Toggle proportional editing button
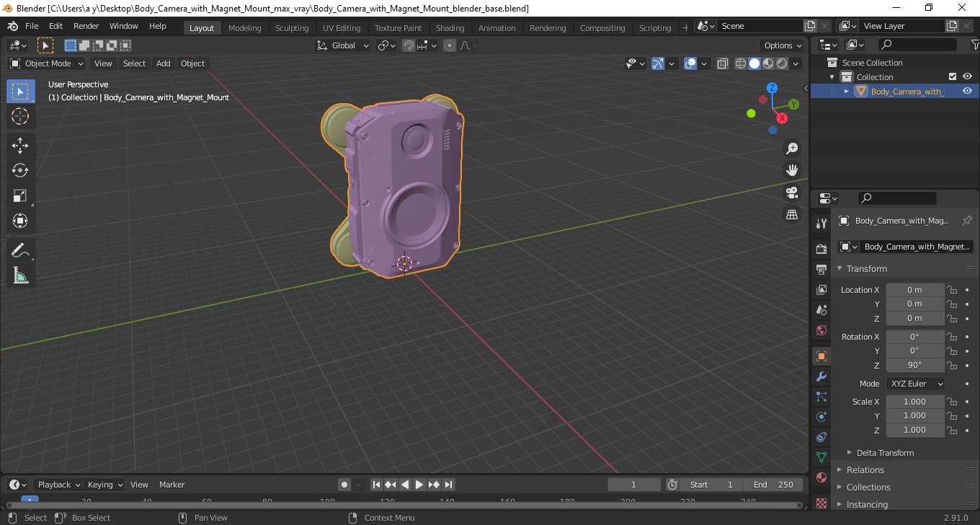This screenshot has width=980, height=525. pos(450,45)
